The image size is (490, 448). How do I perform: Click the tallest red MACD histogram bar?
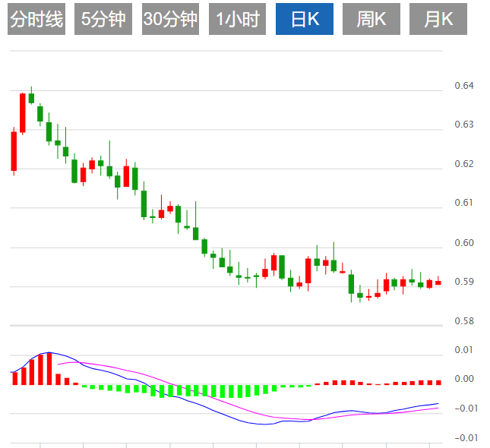(49, 368)
